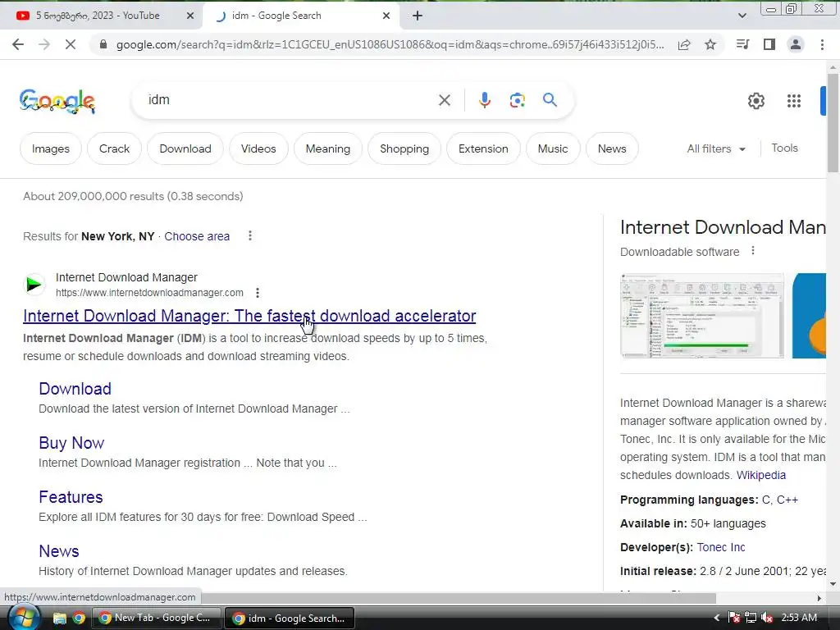Clear the search box with X
The image size is (840, 630).
[x=444, y=100]
